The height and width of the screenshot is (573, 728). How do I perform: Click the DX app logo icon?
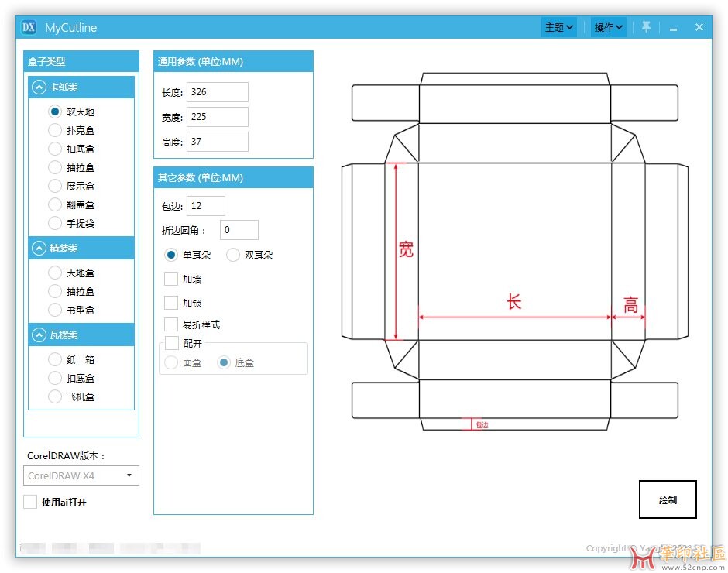29,27
